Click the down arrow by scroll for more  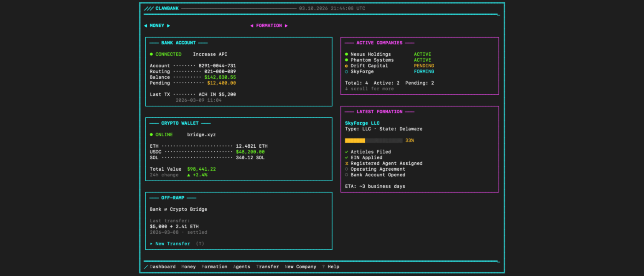pyautogui.click(x=346, y=89)
